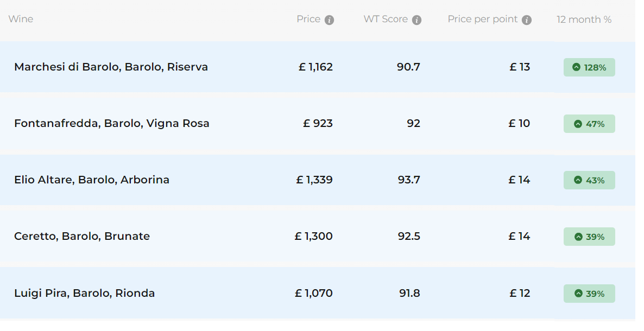Open Luigi Pira, Barolo, Rionda

point(84,294)
